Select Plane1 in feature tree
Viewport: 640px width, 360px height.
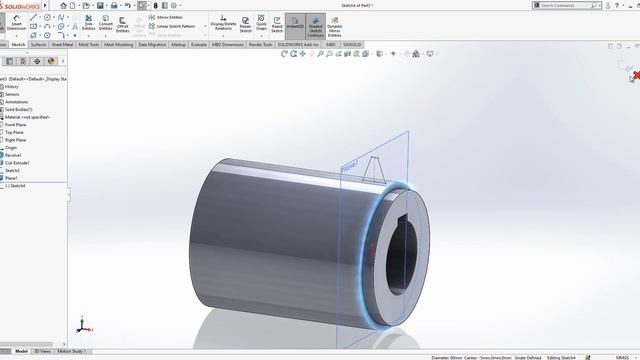coord(11,178)
